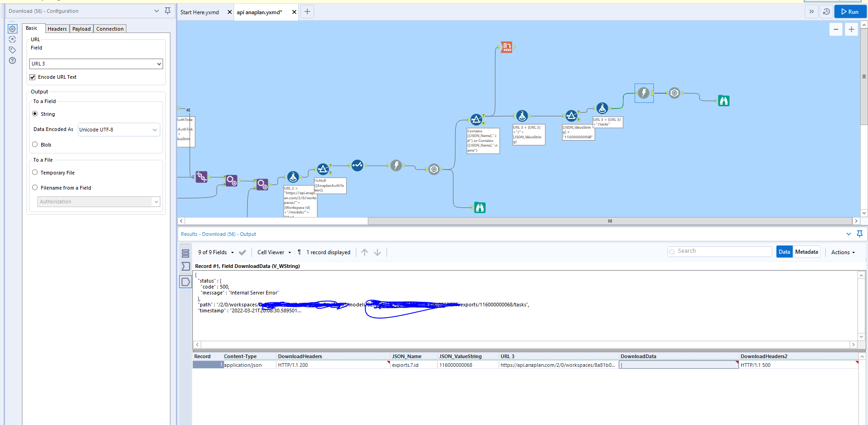The height and width of the screenshot is (425, 868).
Task: Select the Formula beaker tool near URL 2 annotation
Action: (x=293, y=177)
